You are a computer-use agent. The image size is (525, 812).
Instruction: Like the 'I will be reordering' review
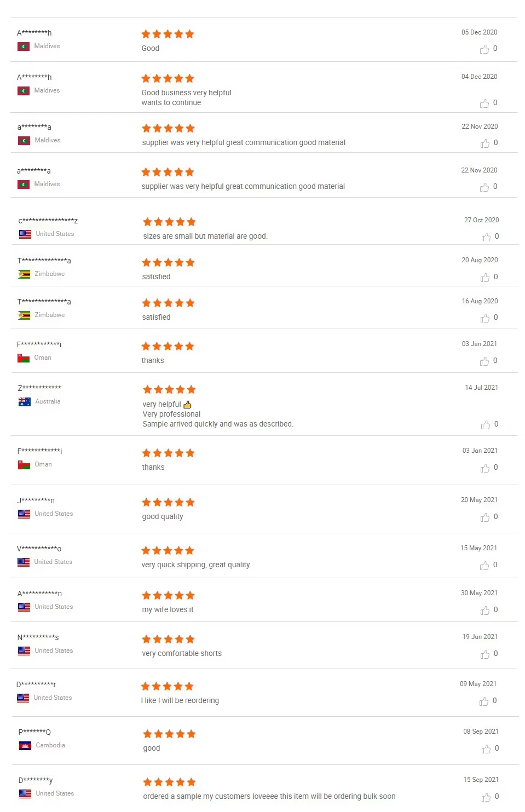(x=483, y=701)
